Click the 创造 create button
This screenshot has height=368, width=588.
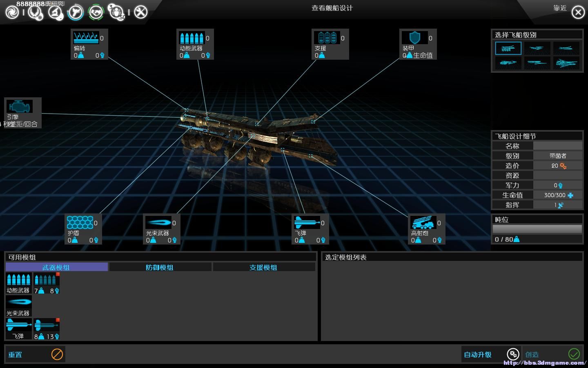click(x=552, y=354)
